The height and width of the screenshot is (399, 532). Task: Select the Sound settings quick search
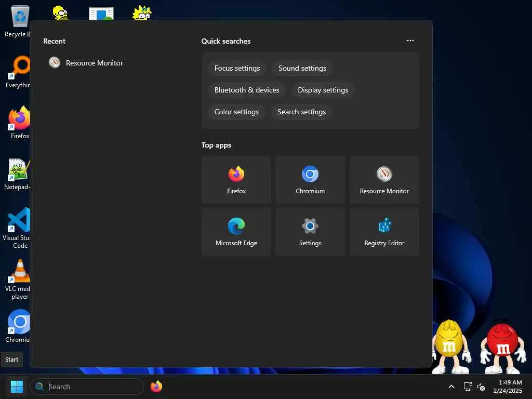pyautogui.click(x=302, y=68)
